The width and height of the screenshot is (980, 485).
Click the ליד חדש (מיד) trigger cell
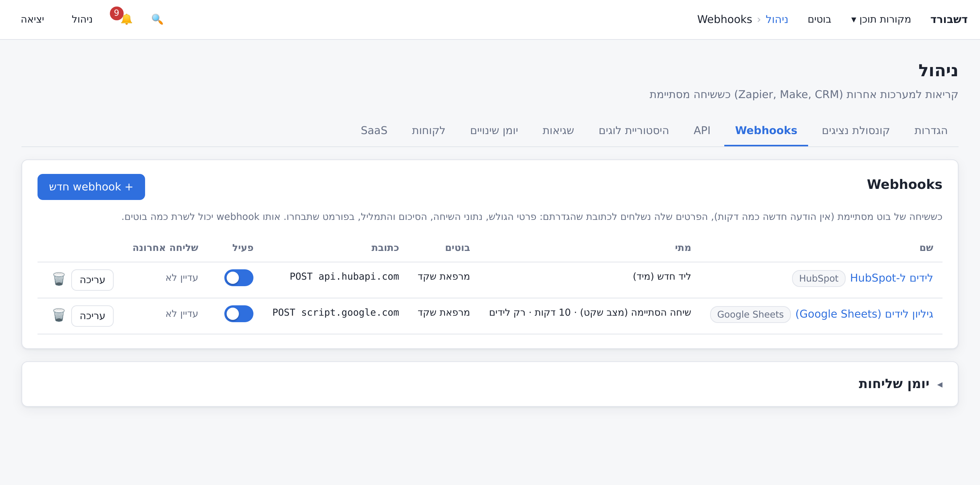662,277
